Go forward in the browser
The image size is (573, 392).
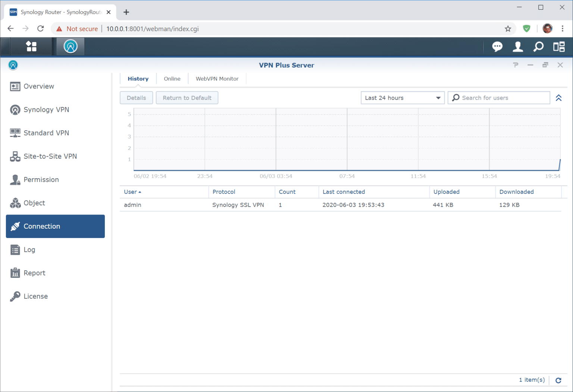[25, 29]
